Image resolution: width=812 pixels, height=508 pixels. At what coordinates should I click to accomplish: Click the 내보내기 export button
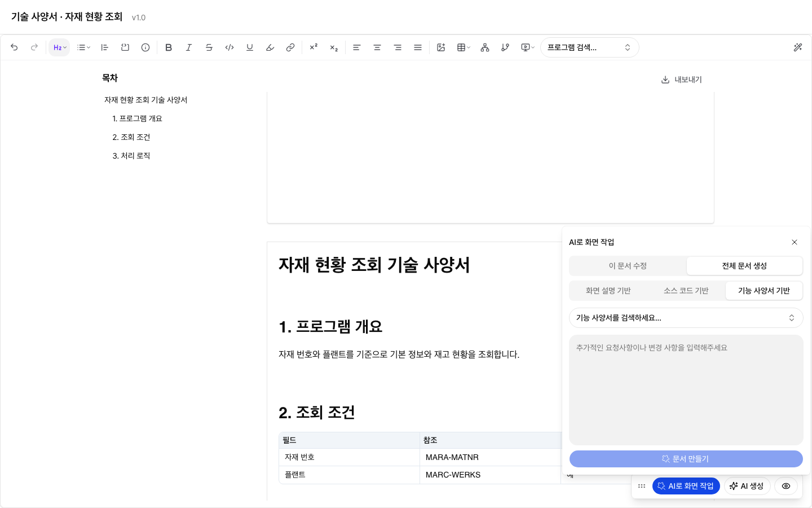tap(682, 80)
